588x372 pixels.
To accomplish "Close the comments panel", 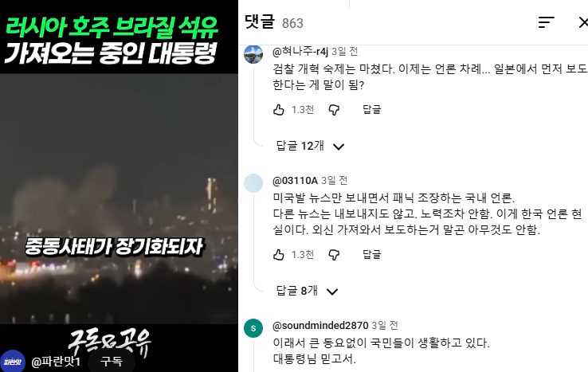I will 583,22.
